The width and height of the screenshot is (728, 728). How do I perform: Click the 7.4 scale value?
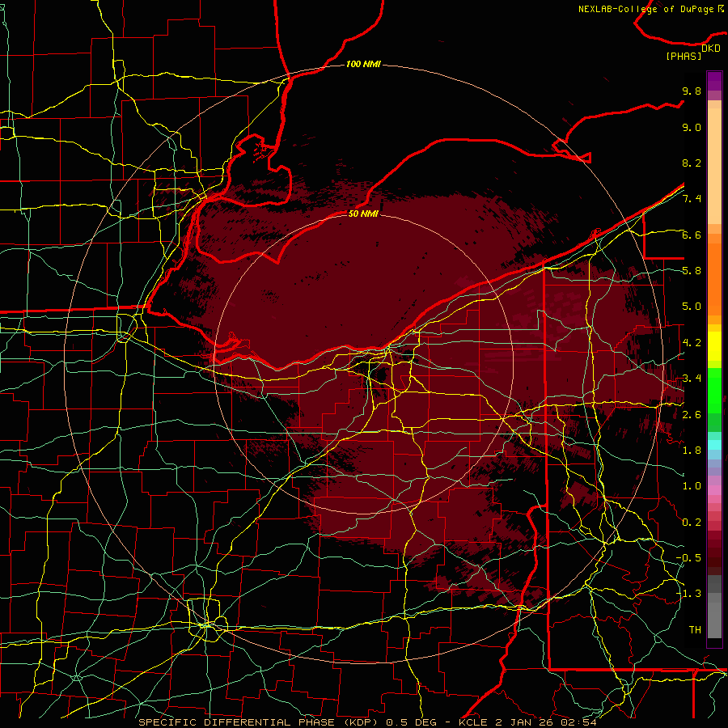point(692,199)
